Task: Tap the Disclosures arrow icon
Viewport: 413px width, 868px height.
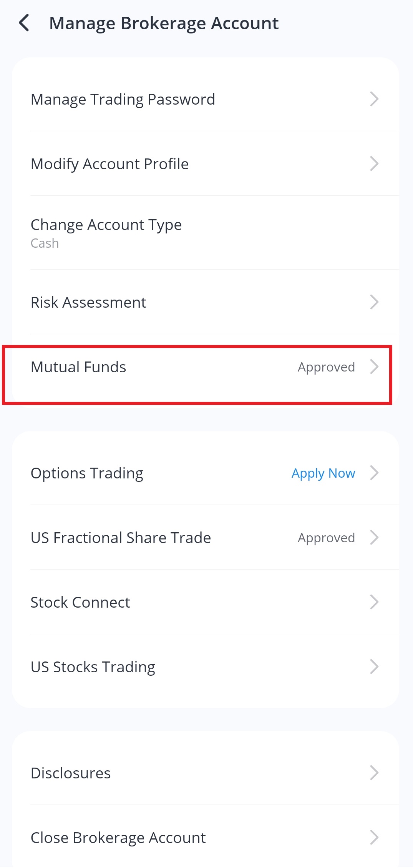Action: pyautogui.click(x=374, y=773)
